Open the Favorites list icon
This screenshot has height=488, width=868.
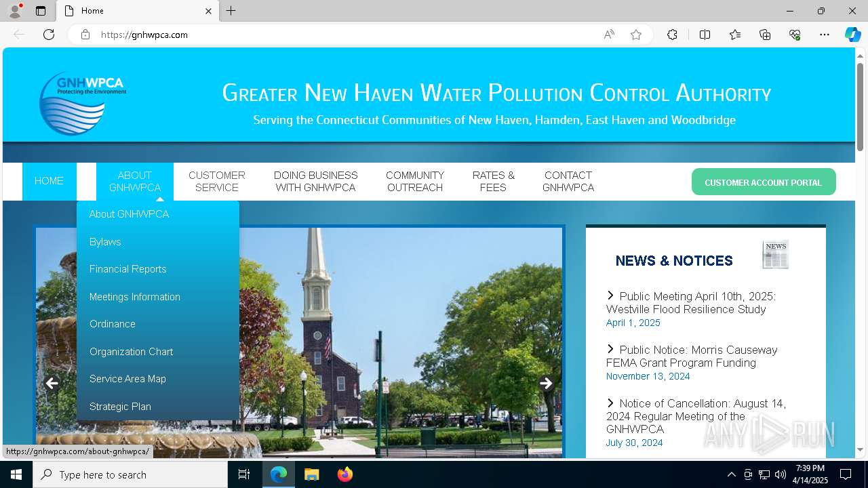pos(735,35)
